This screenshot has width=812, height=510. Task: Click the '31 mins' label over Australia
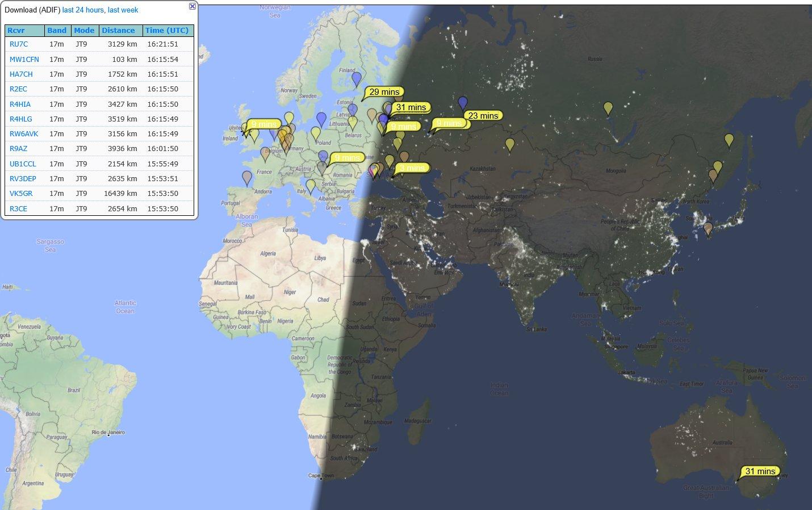pos(760,471)
